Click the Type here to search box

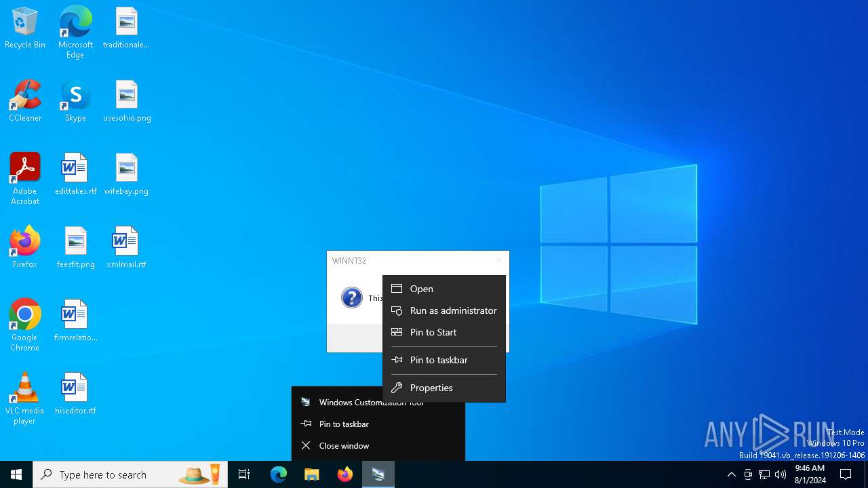[x=130, y=474]
